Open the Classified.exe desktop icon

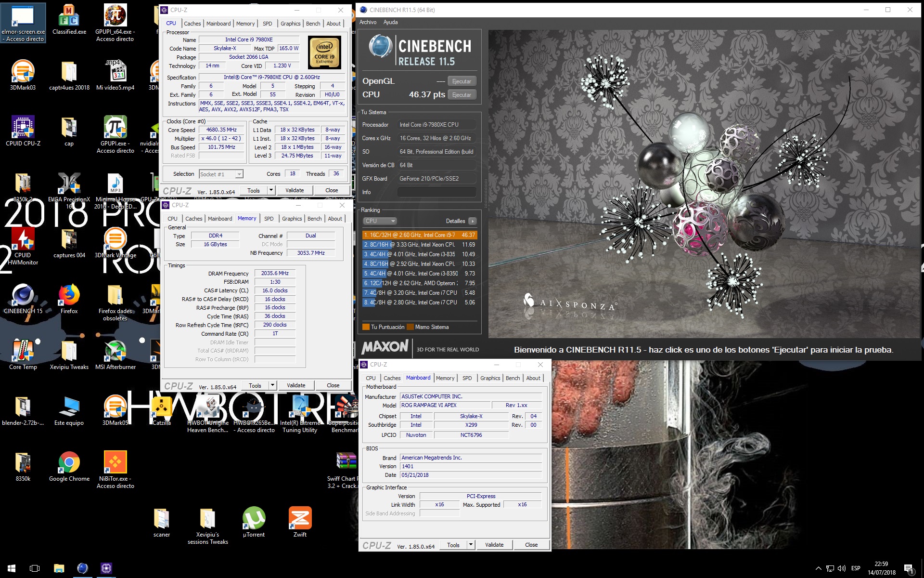click(x=69, y=20)
